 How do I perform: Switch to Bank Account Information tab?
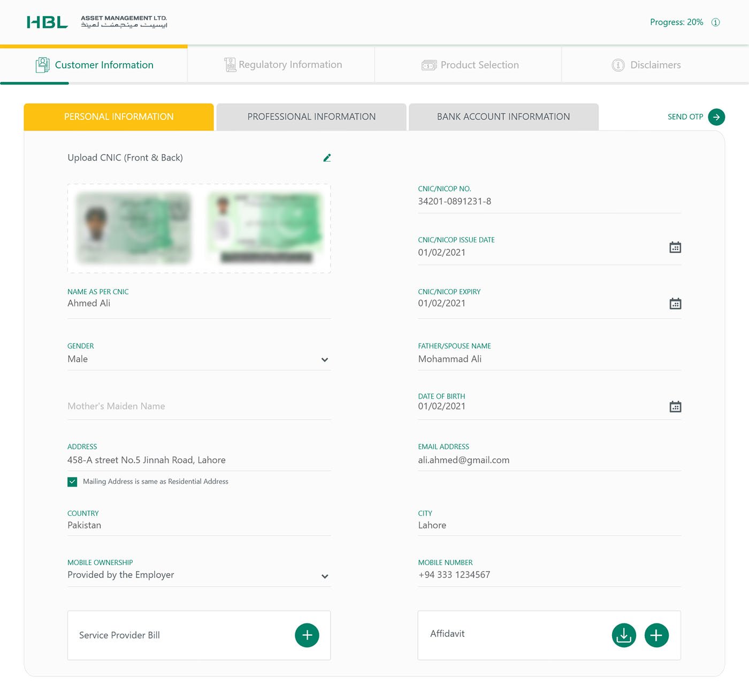503,117
